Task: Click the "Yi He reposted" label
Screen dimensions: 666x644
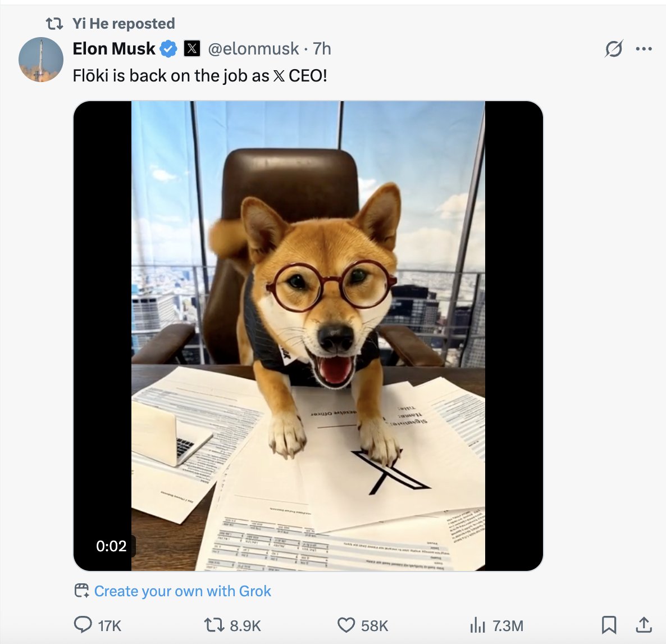Action: [x=124, y=24]
